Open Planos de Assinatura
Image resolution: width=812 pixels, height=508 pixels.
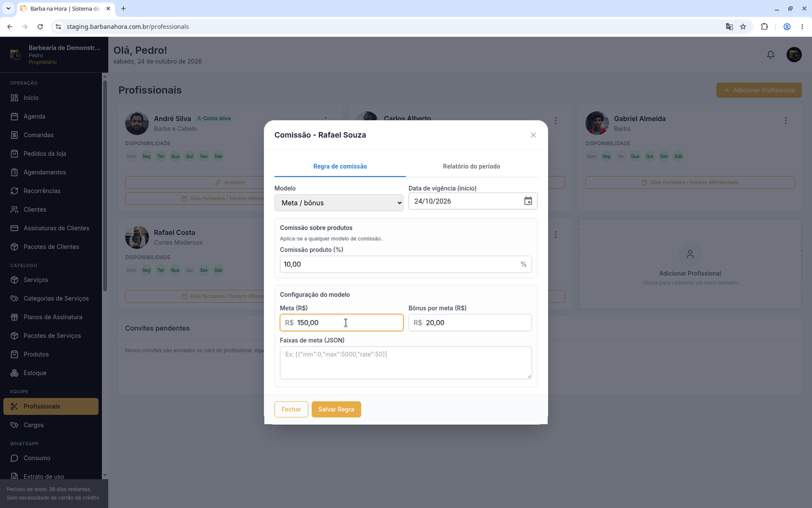click(51, 317)
